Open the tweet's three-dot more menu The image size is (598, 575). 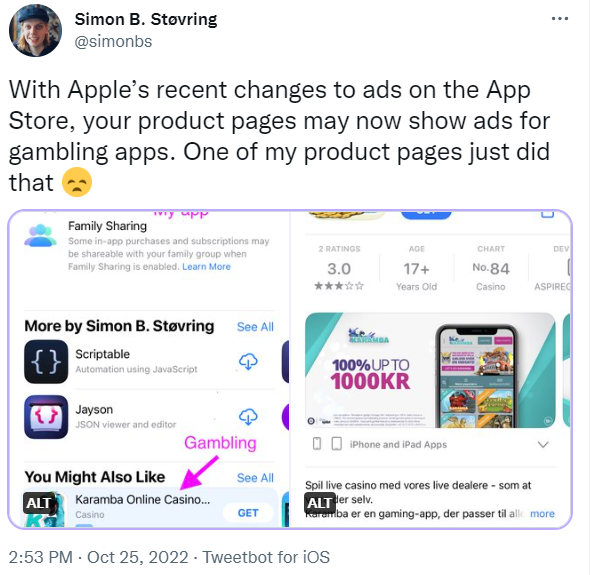(559, 19)
